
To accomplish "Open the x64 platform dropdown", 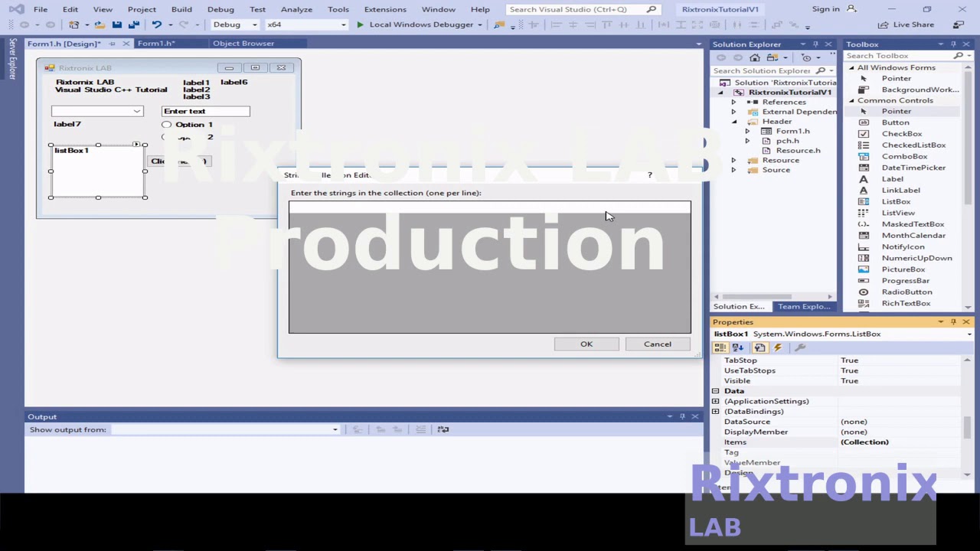I will 342,24.
